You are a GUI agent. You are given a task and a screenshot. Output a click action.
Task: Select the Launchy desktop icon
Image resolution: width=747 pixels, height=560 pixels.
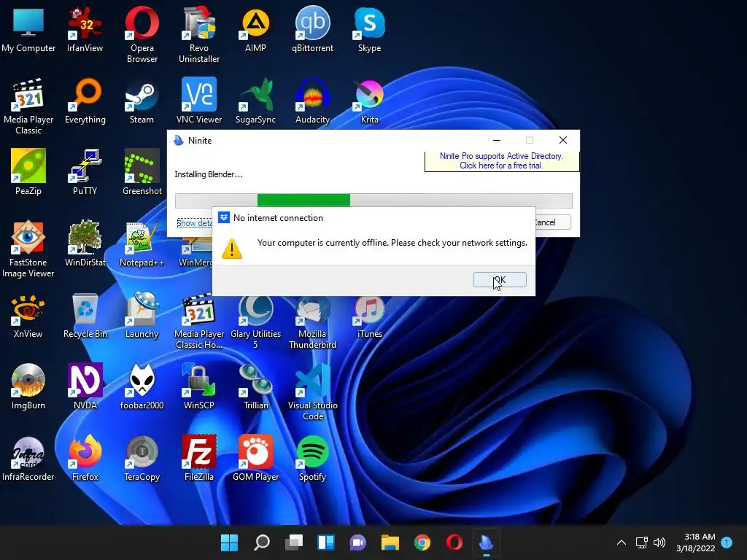142,315
